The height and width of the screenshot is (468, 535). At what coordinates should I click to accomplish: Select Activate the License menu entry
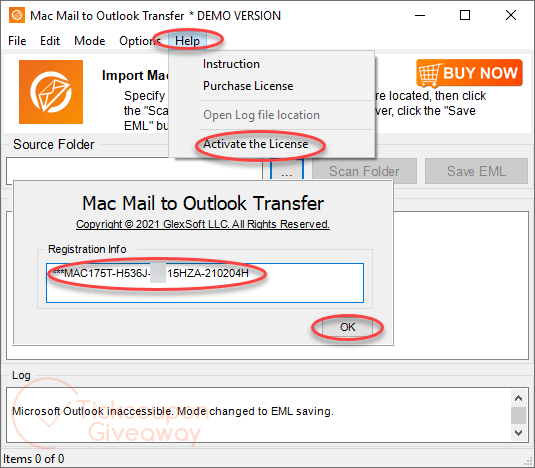(x=256, y=144)
